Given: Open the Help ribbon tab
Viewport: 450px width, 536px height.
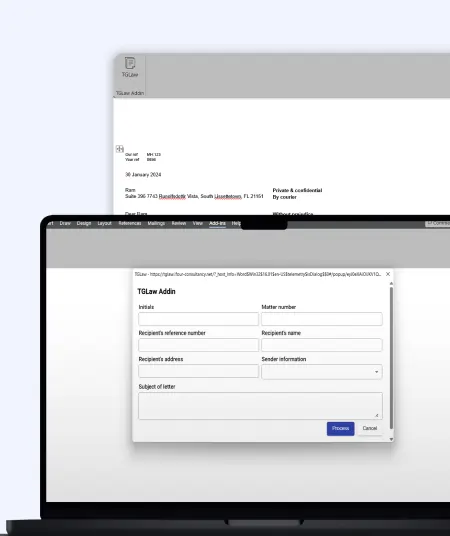Looking at the screenshot, I should click(x=236, y=223).
